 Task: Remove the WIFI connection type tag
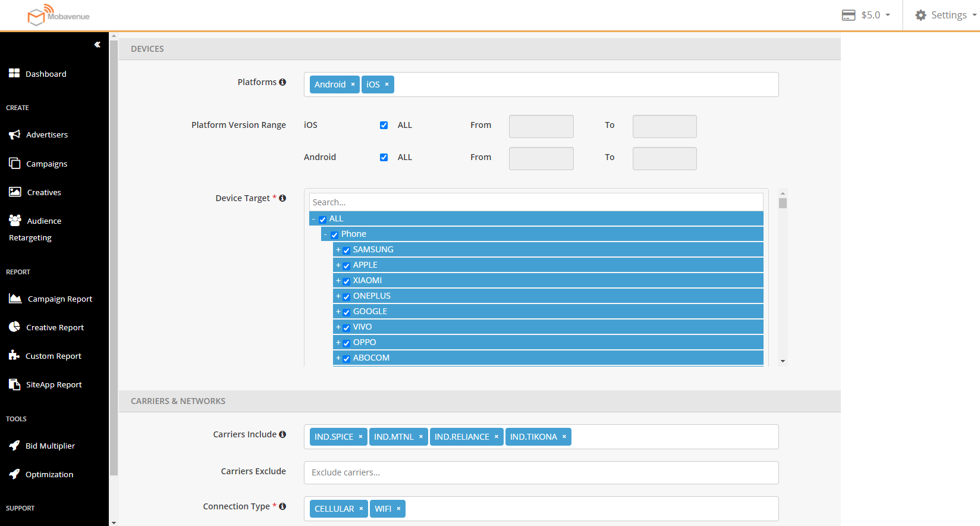[x=398, y=509]
